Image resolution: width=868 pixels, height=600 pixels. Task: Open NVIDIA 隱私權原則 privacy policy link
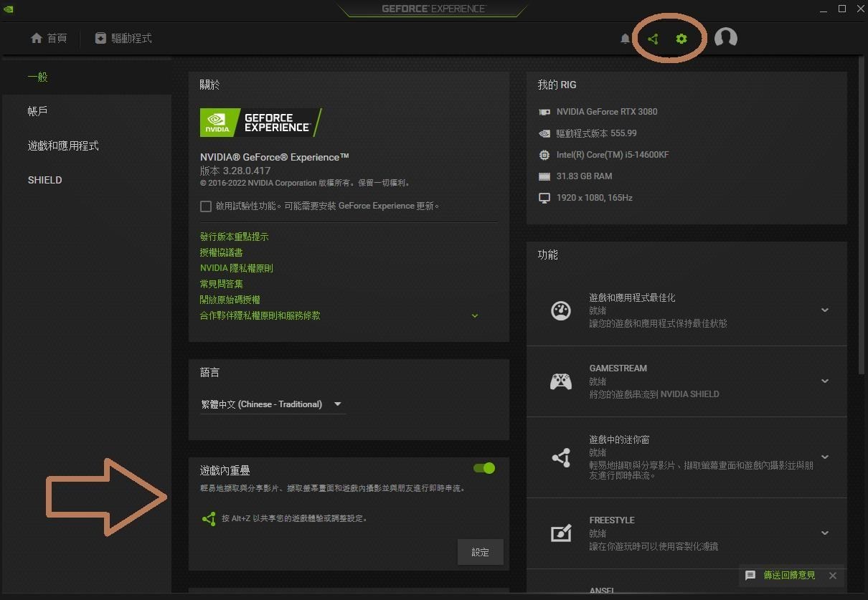(x=237, y=268)
